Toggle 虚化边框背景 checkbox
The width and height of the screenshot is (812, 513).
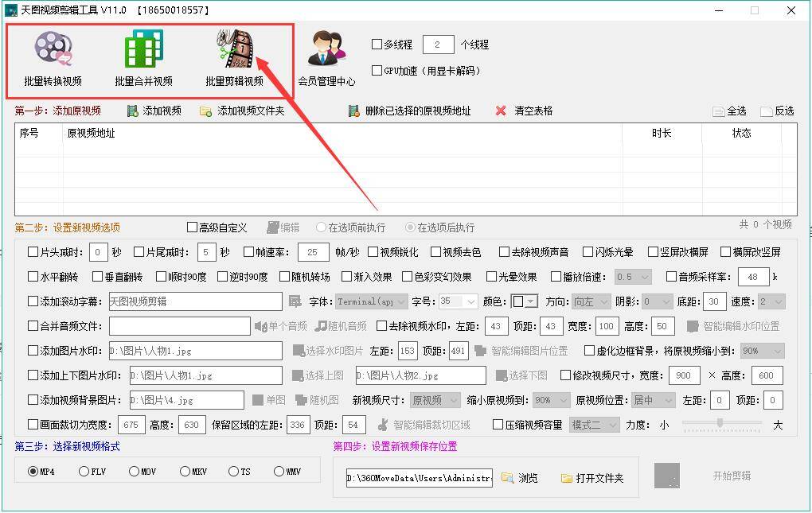point(589,351)
